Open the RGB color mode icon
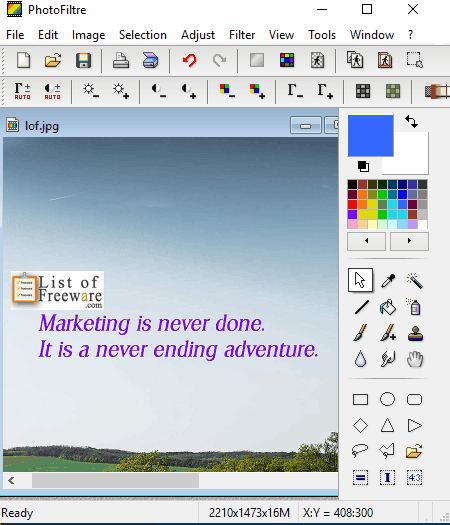The image size is (450, 525). tap(287, 61)
